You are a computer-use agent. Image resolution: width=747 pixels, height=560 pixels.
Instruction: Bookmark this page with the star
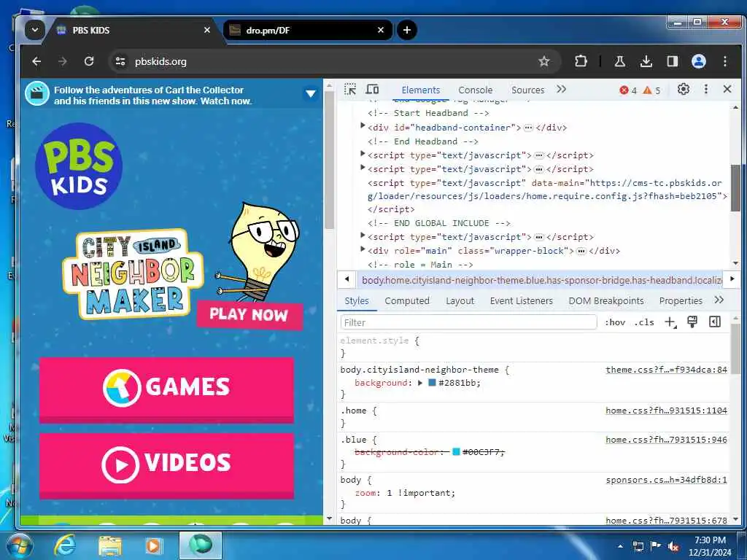(544, 61)
